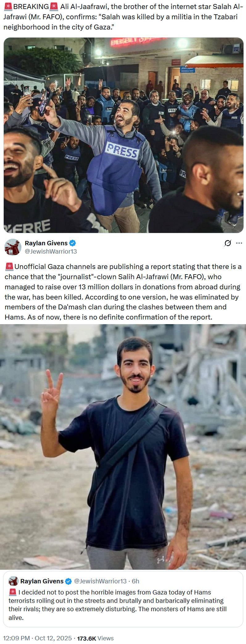Click the small avatar in quoted tweet
The height and width of the screenshot is (644, 246).
[x=13, y=581]
